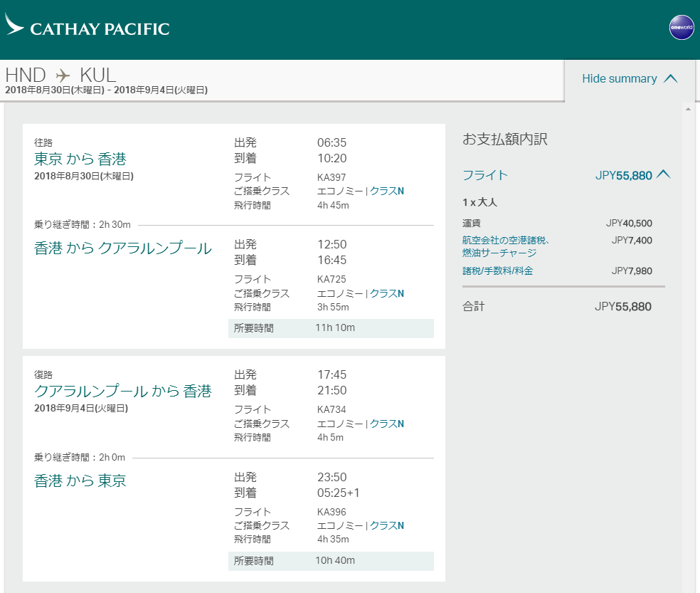Click departure time 17:45
This screenshot has width=700, height=593.
click(332, 374)
